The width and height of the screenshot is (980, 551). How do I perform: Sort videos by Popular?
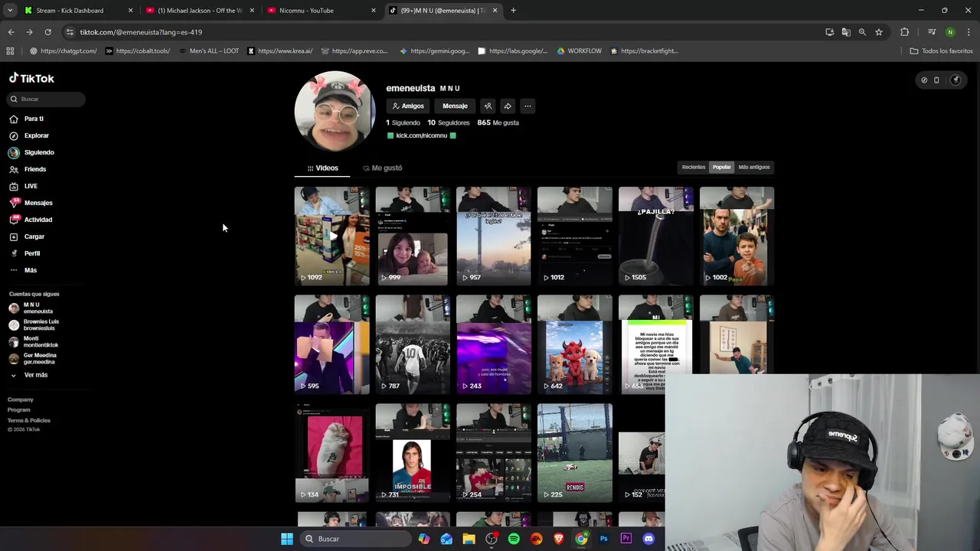coord(722,167)
